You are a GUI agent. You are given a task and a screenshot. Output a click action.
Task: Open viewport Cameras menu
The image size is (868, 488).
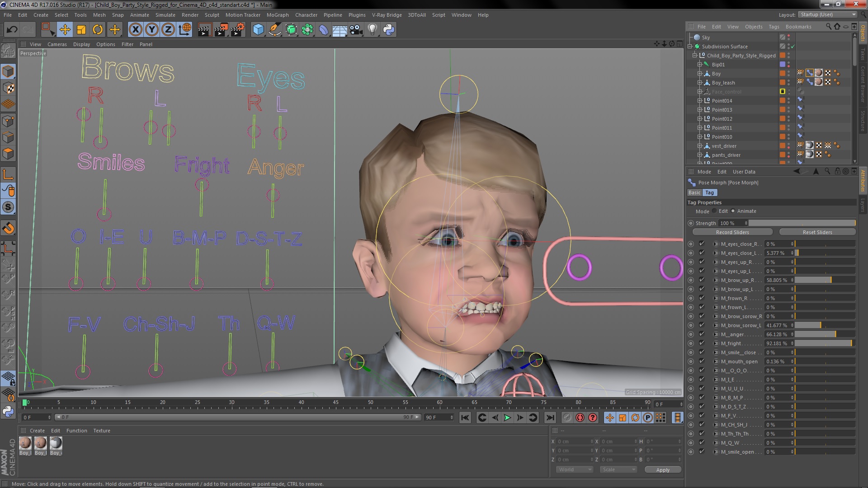pyautogui.click(x=57, y=44)
